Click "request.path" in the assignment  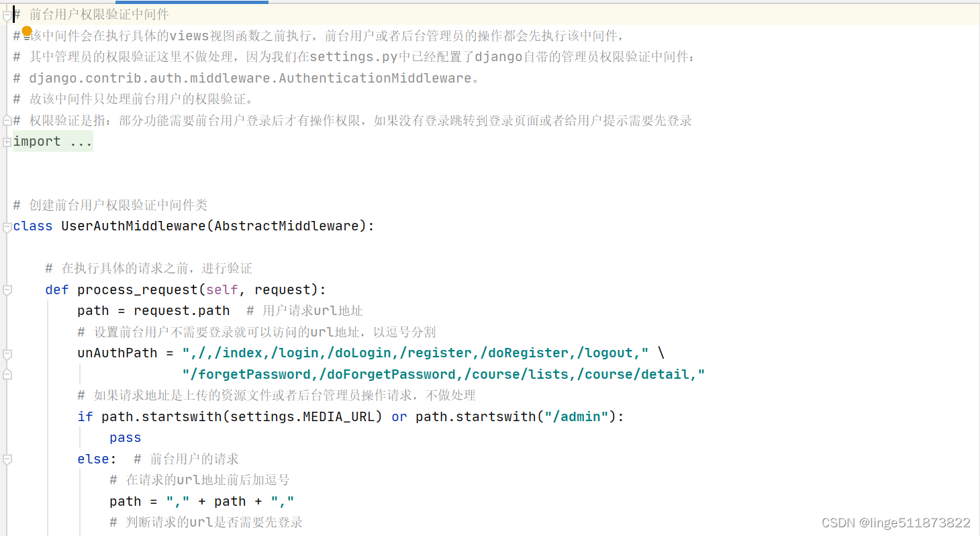(182, 311)
